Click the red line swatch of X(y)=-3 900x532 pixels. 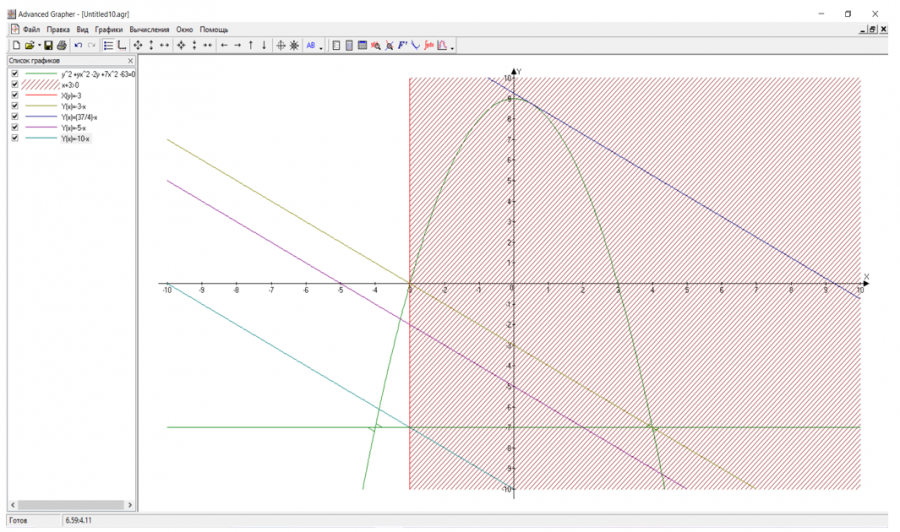40,96
